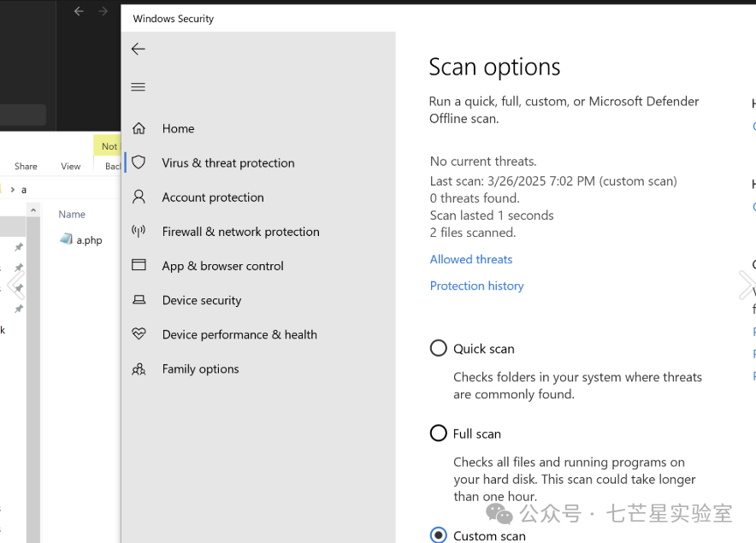
Task: Select the Custom scan option
Action: pyautogui.click(x=439, y=534)
